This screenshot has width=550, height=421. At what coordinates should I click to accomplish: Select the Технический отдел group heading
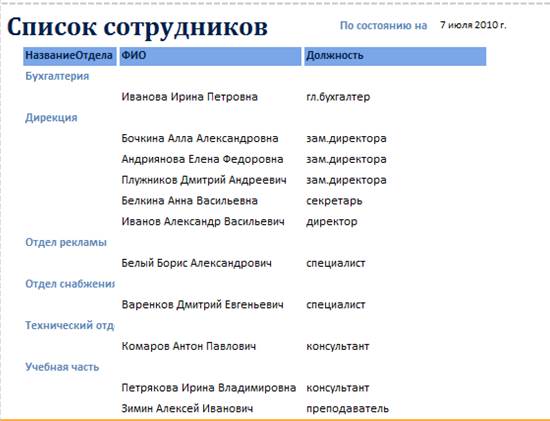[69, 325]
